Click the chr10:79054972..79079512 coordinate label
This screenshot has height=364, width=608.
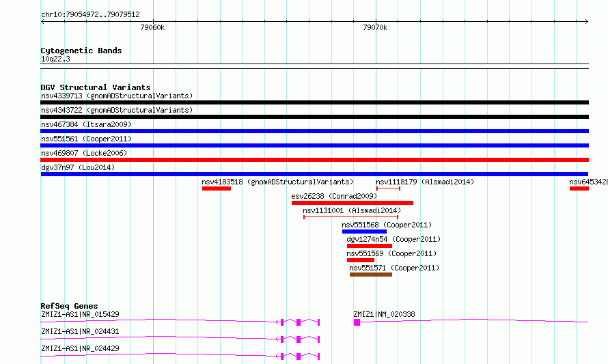click(90, 15)
